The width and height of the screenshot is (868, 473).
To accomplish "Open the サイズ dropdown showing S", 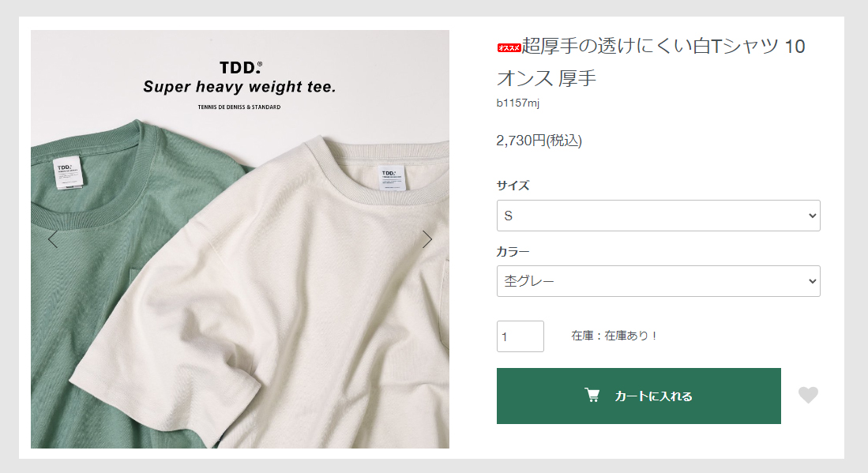I will (658, 216).
